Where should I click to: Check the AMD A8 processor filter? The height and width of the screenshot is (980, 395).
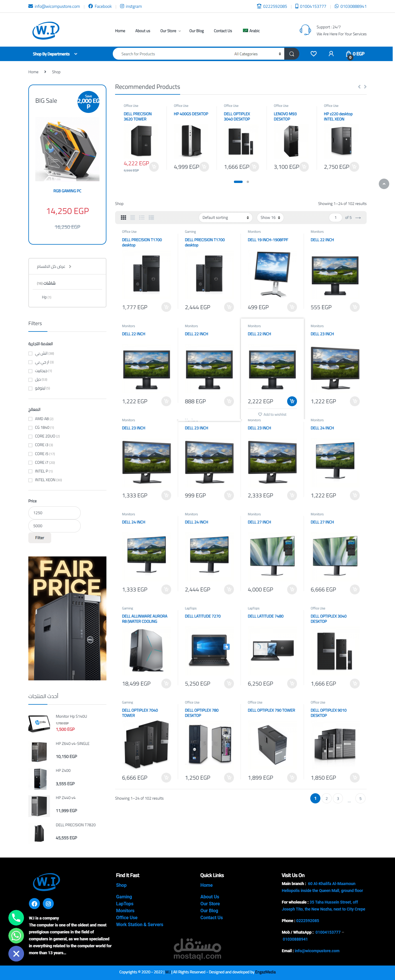(x=30, y=419)
